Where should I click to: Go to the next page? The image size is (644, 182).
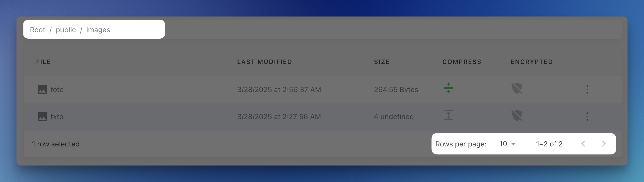pyautogui.click(x=604, y=144)
